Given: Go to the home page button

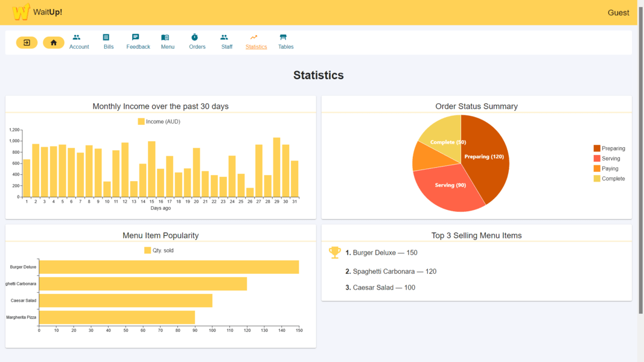Looking at the screenshot, I should pos(54,43).
